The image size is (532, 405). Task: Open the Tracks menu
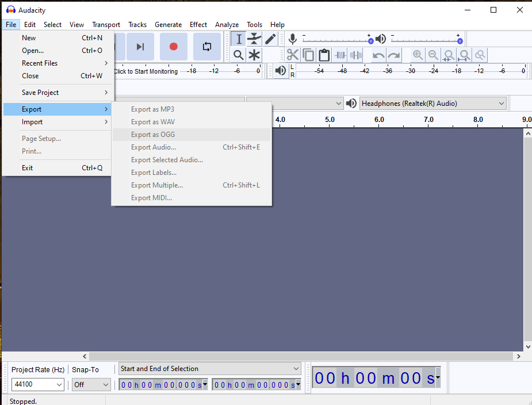pos(137,24)
